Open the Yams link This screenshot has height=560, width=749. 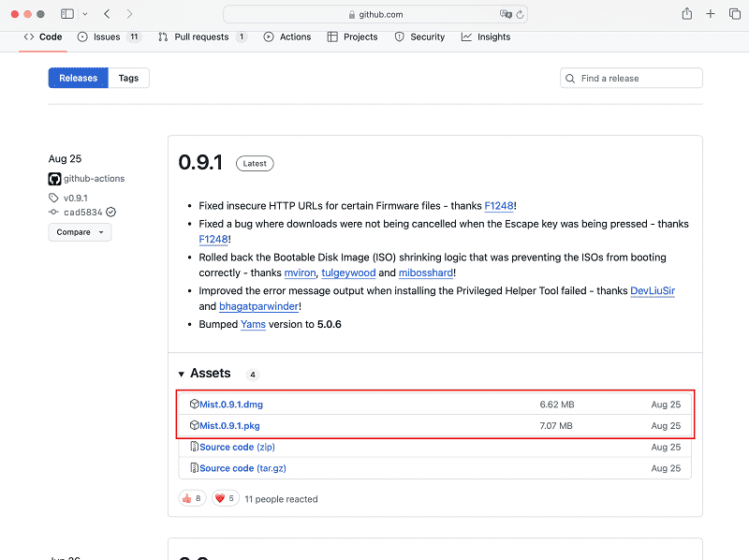(x=253, y=324)
